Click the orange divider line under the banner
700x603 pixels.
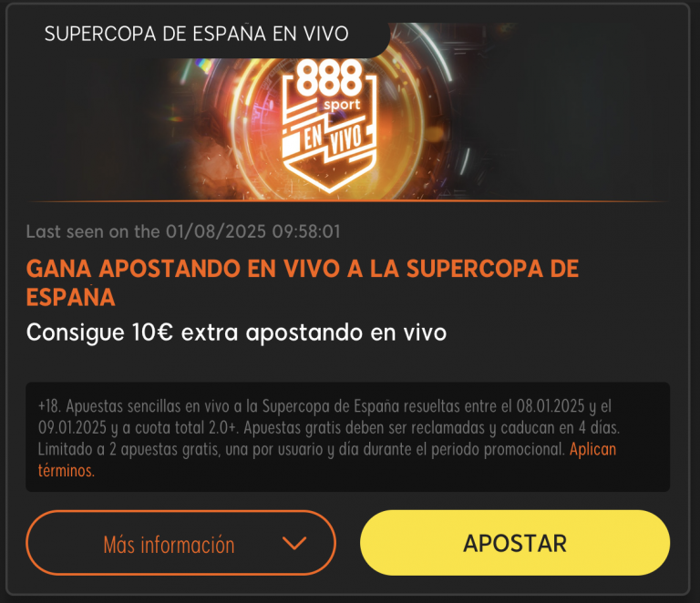(x=348, y=201)
